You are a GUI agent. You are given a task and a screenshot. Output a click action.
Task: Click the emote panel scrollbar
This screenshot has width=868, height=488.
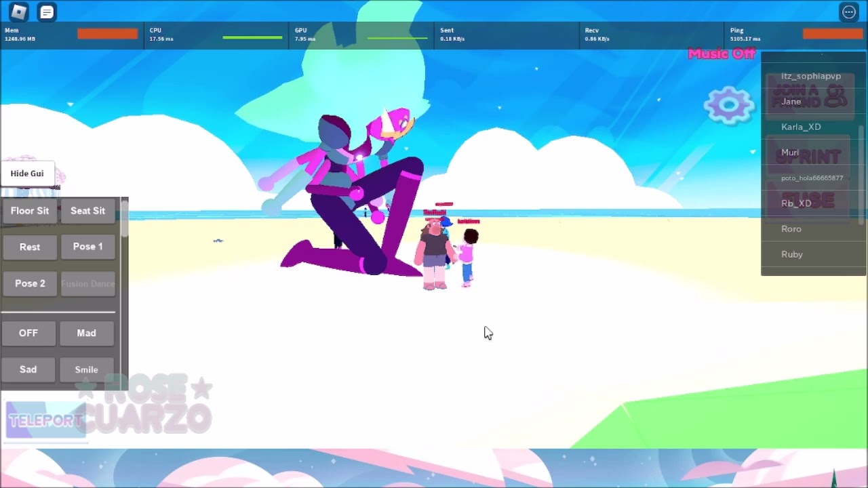click(125, 218)
